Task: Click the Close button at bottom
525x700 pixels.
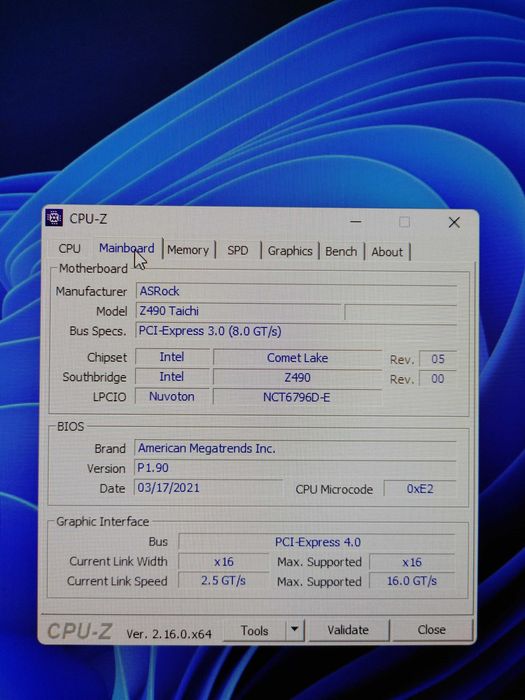Action: [431, 630]
